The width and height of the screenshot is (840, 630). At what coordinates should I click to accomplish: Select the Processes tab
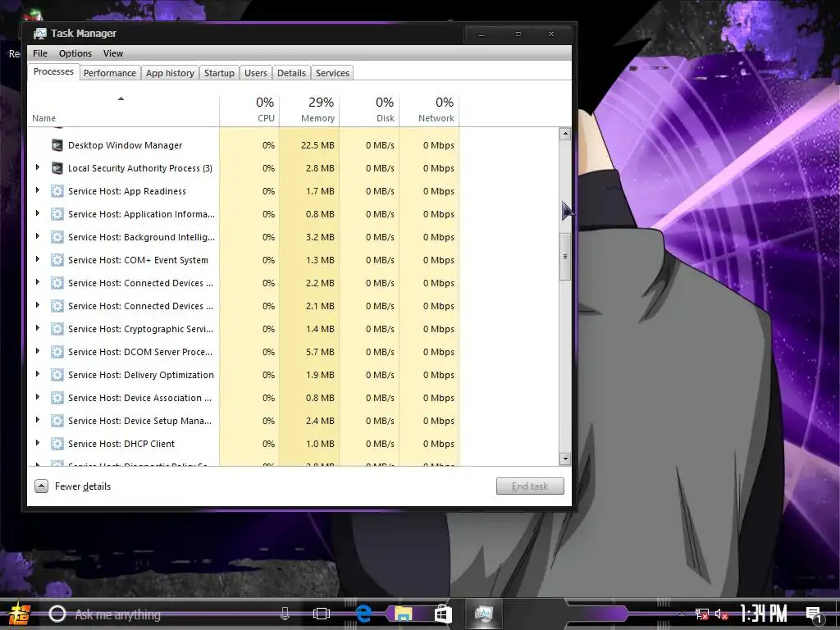pyautogui.click(x=53, y=72)
